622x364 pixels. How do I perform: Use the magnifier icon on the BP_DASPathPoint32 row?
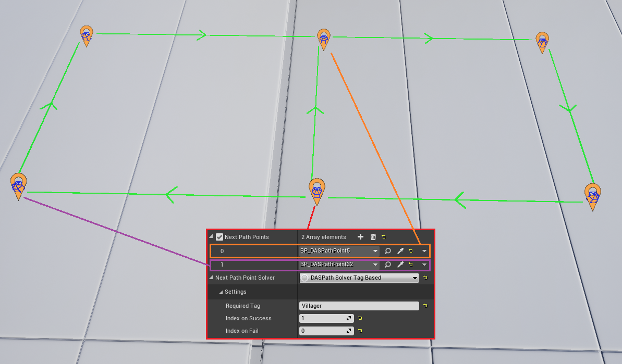388,265
